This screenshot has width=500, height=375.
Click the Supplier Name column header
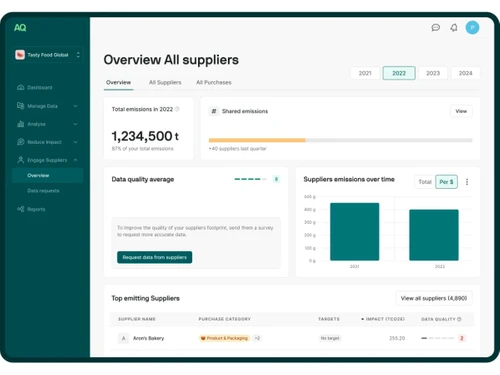click(x=137, y=319)
